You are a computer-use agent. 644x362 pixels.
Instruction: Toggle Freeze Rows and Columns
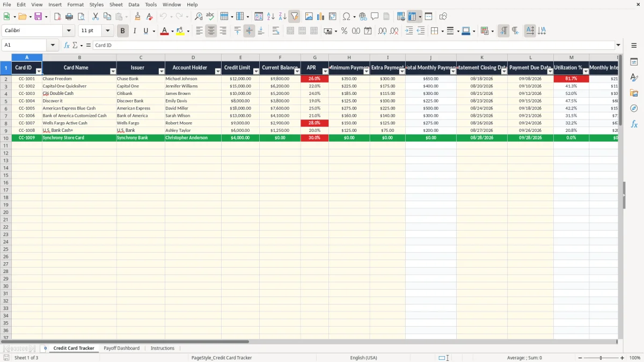412,17
